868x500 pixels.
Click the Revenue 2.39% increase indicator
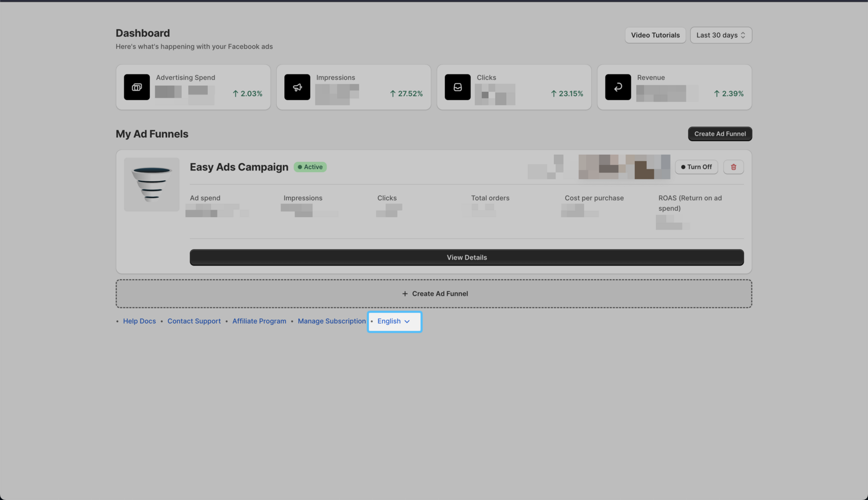[x=729, y=94]
